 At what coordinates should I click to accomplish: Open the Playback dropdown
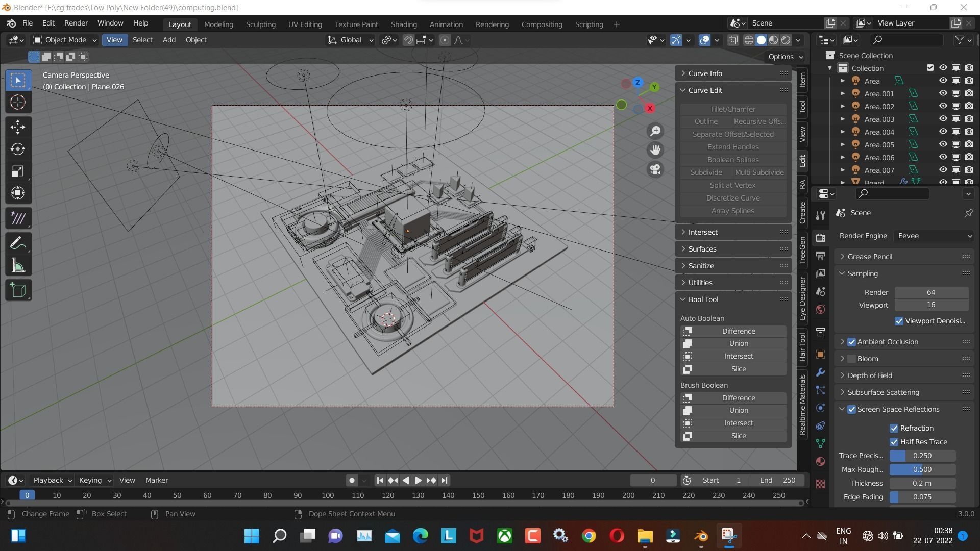(52, 480)
